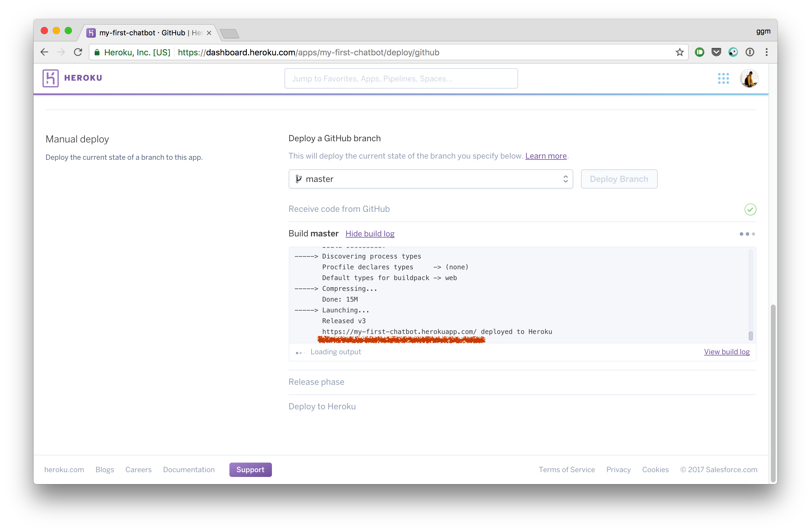
Task: Open the Documentation footer link
Action: (189, 469)
